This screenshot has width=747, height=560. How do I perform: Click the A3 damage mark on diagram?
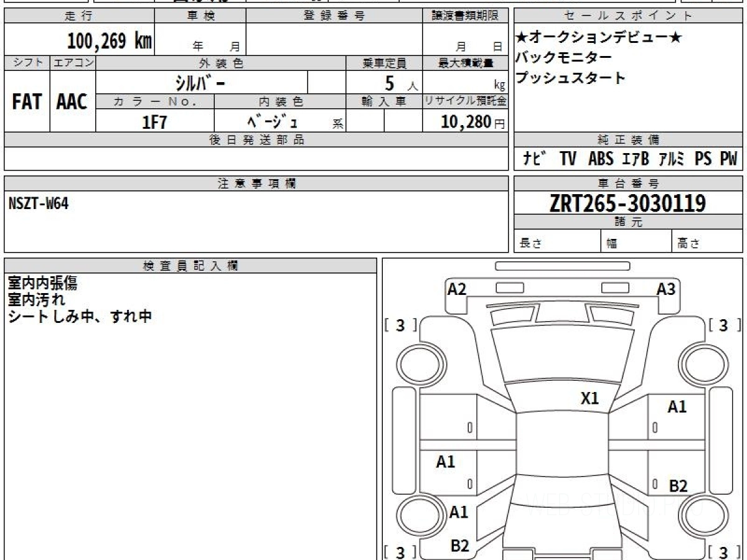point(666,289)
